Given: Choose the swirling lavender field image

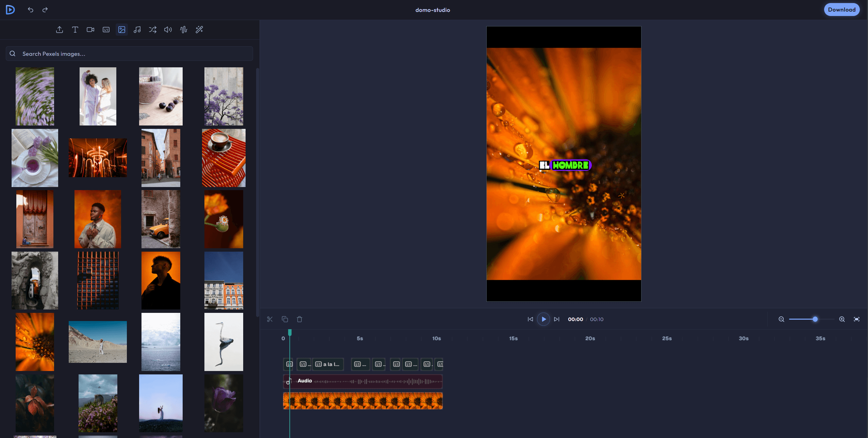Looking at the screenshot, I should coord(35,96).
